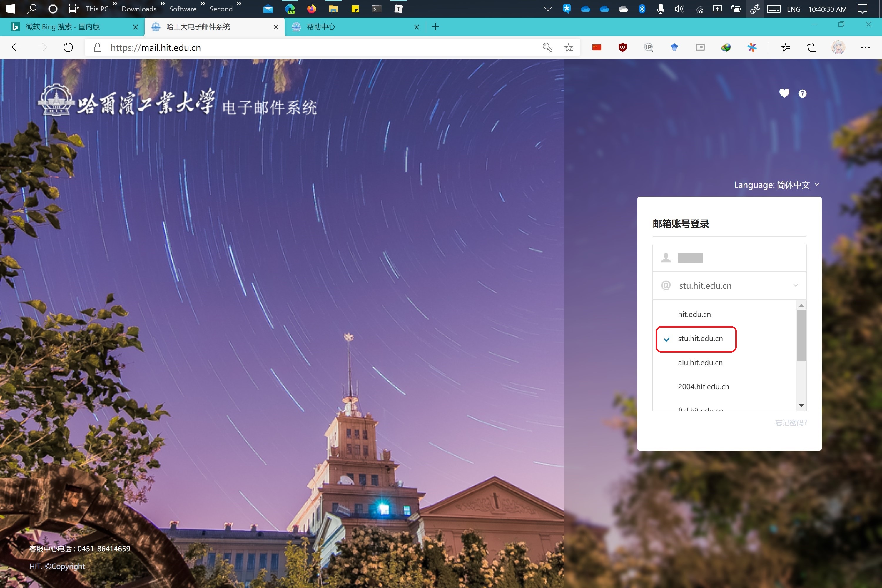The width and height of the screenshot is (882, 588).
Task: Expand the Software toolbar chevron
Action: pyautogui.click(x=203, y=4)
